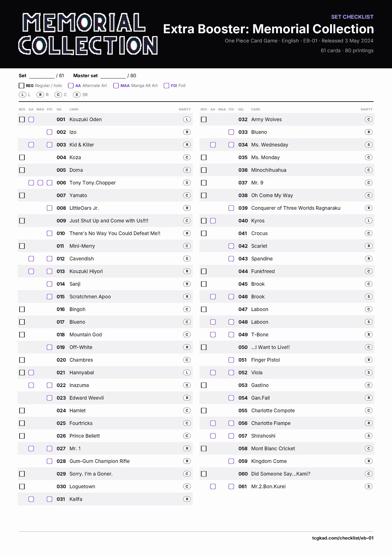Click the C rarity badge for Army Wolves

(x=369, y=119)
